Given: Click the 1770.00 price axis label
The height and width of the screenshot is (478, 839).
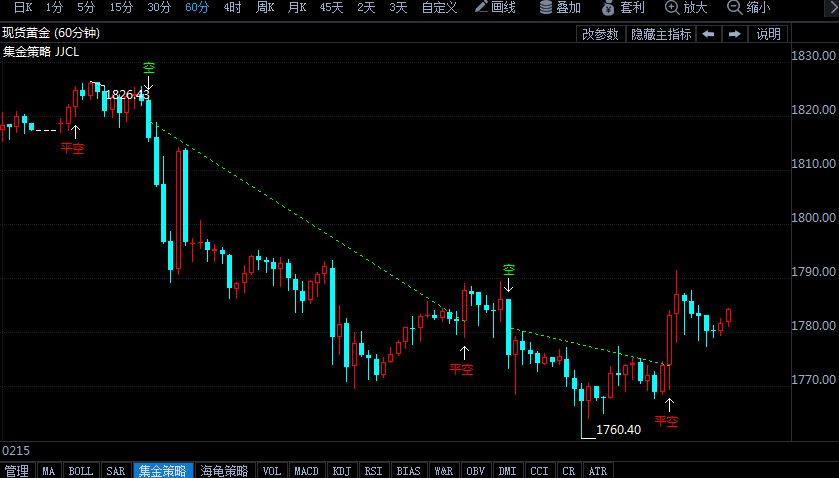Looking at the screenshot, I should [x=813, y=380].
